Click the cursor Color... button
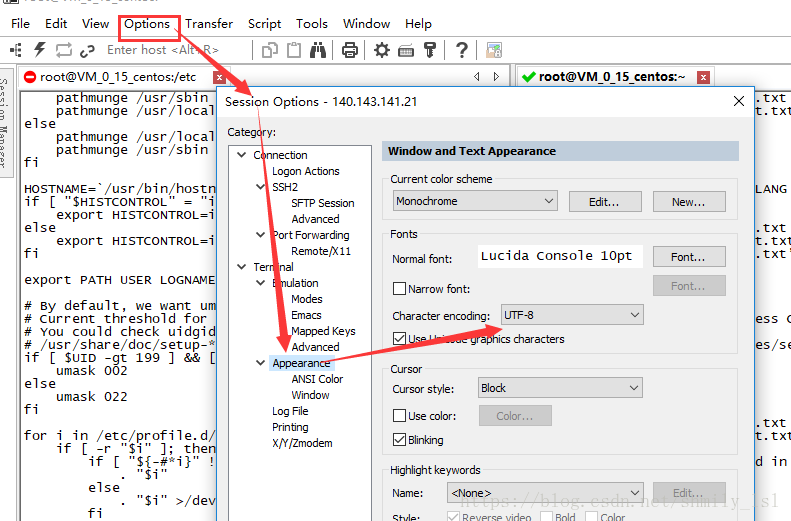 pyautogui.click(x=515, y=416)
